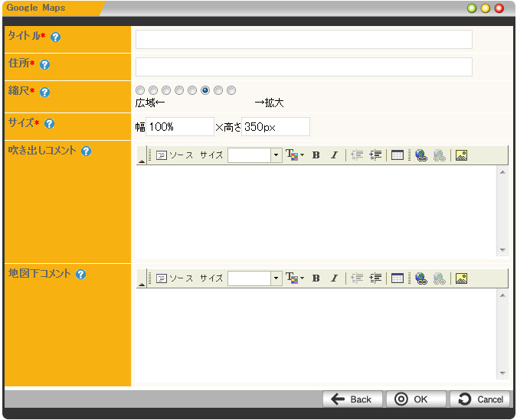Open help for 住所 field
Viewport: 517px width, 420px height.
[44, 64]
